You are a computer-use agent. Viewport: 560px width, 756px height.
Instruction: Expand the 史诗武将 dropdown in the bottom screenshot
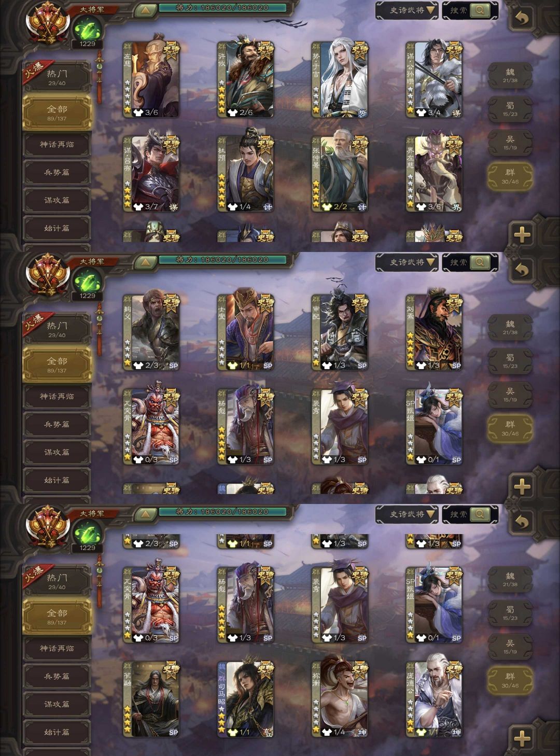coord(407,514)
